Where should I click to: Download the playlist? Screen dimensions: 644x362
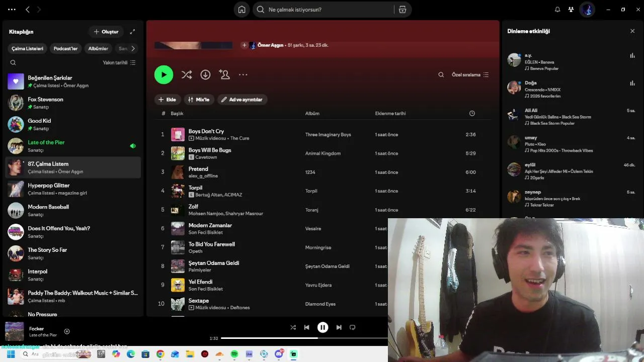(x=205, y=74)
